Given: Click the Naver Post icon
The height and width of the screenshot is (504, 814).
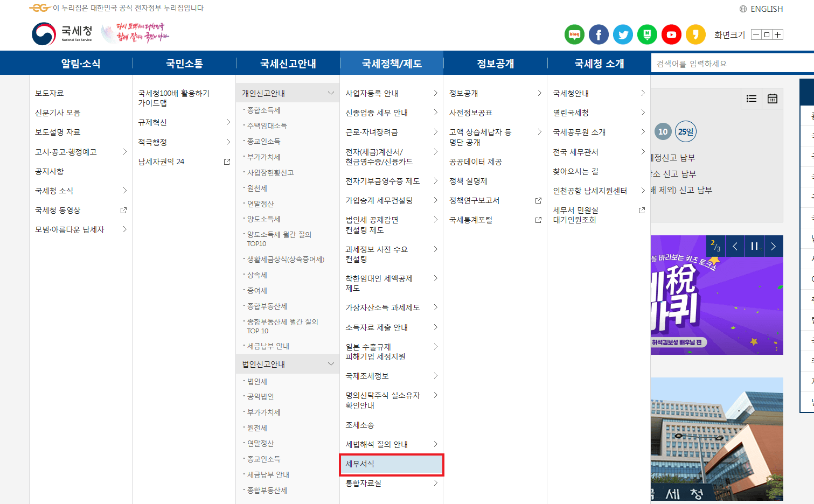Looking at the screenshot, I should coord(647,34).
